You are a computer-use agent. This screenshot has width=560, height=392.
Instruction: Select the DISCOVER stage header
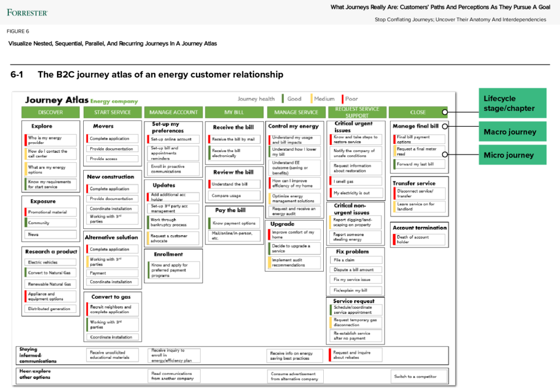pyautogui.click(x=50, y=112)
